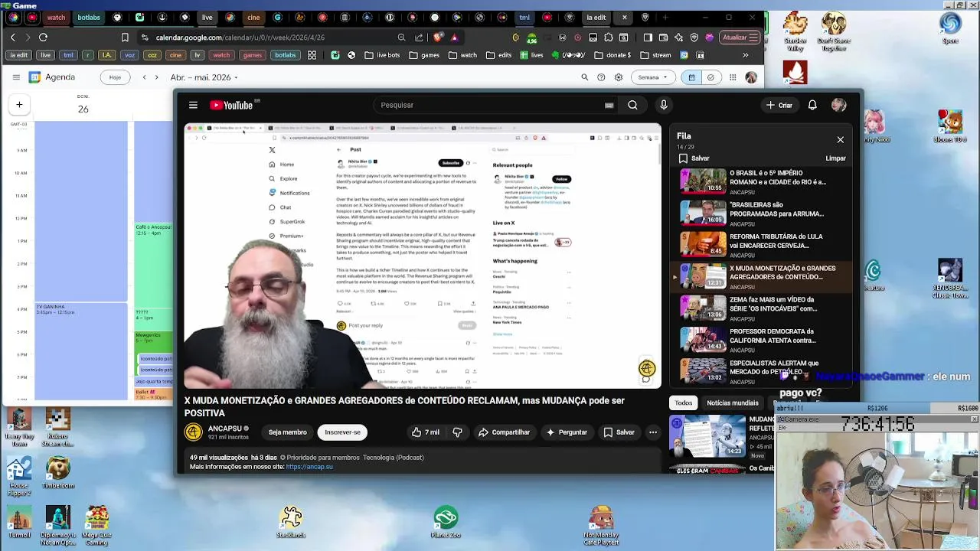Screen dimensions: 980x551
Task: Expand the cine tab group
Action: [253, 17]
